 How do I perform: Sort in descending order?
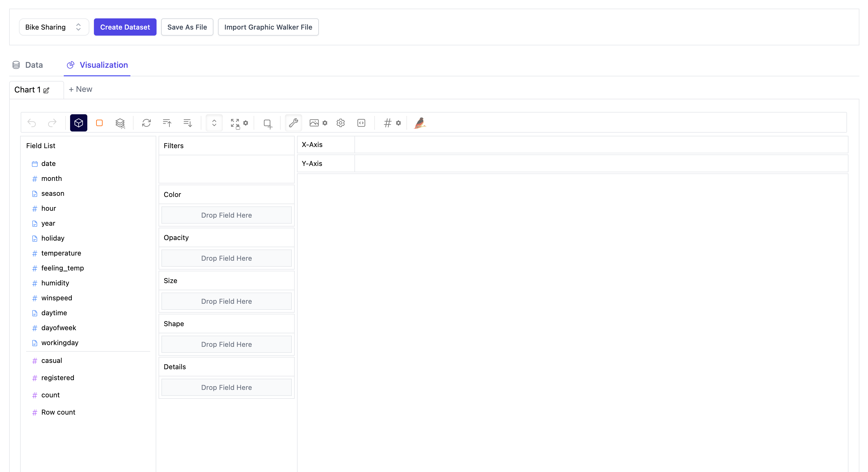tap(188, 123)
